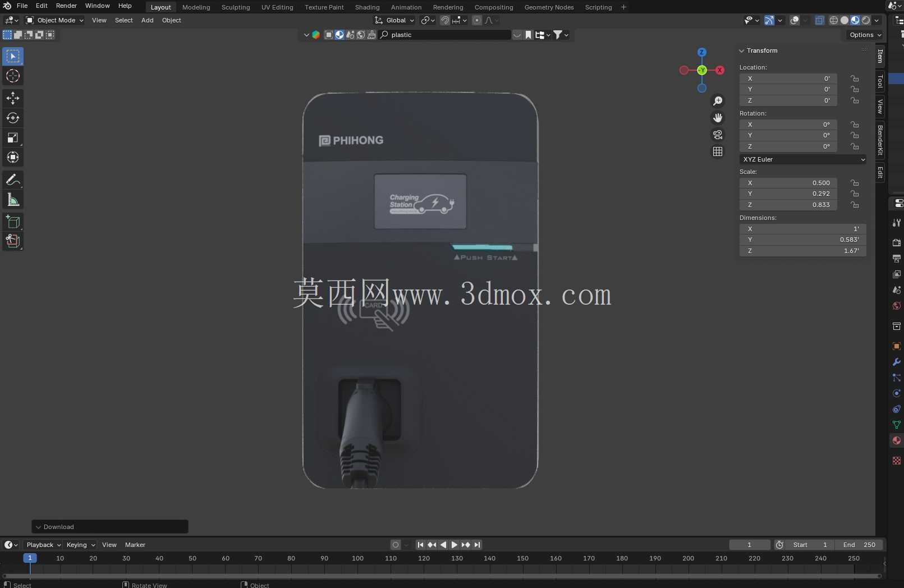Click the bookmark icon in BlenderKit search bar
The height and width of the screenshot is (588, 904).
pyautogui.click(x=528, y=35)
